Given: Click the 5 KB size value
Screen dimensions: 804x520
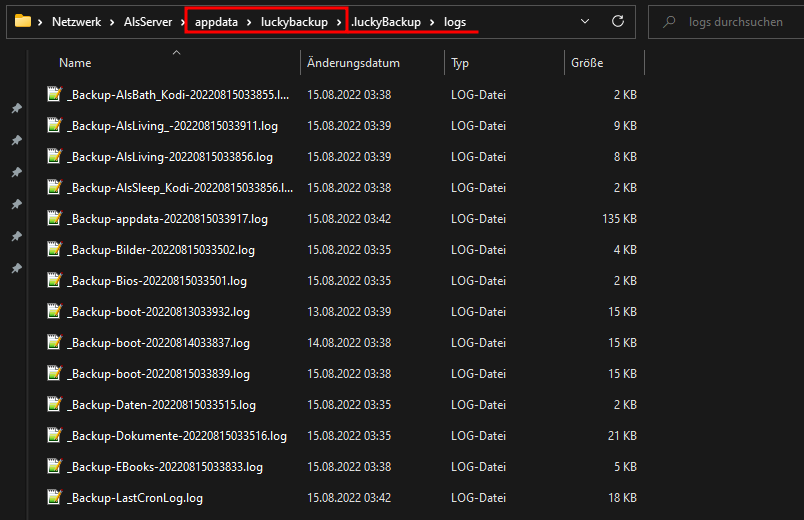Looking at the screenshot, I should pyautogui.click(x=625, y=467).
